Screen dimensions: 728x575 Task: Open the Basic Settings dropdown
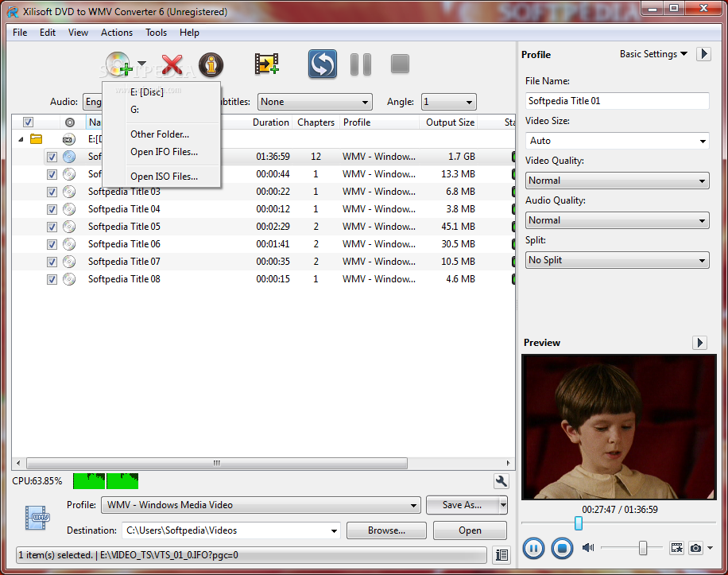(654, 54)
